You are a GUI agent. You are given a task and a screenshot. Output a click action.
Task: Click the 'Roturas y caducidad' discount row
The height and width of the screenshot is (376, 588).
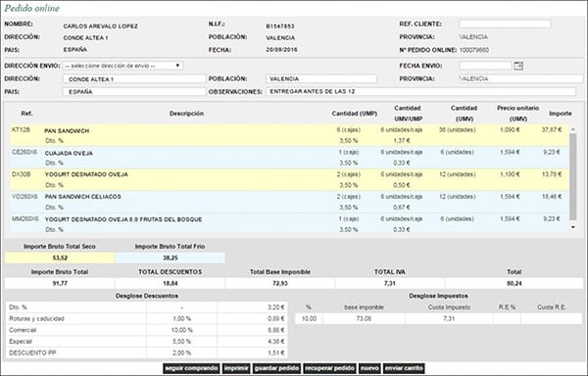(x=147, y=318)
